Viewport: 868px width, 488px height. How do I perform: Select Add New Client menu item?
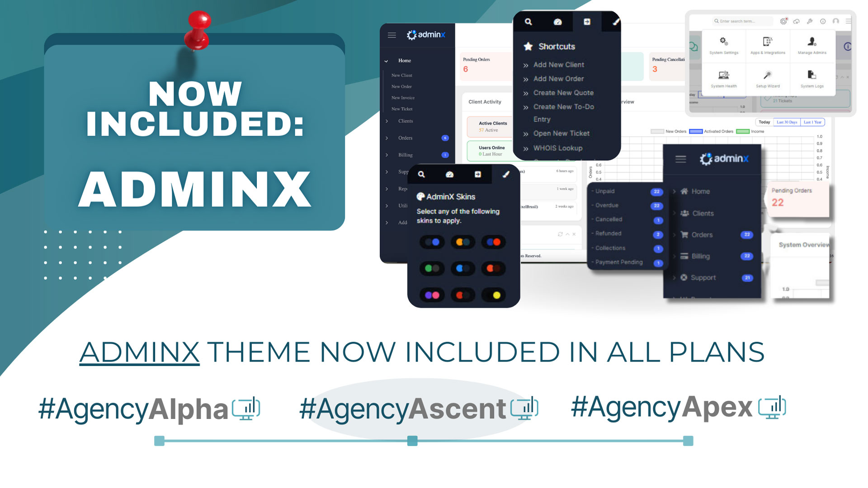pos(557,65)
